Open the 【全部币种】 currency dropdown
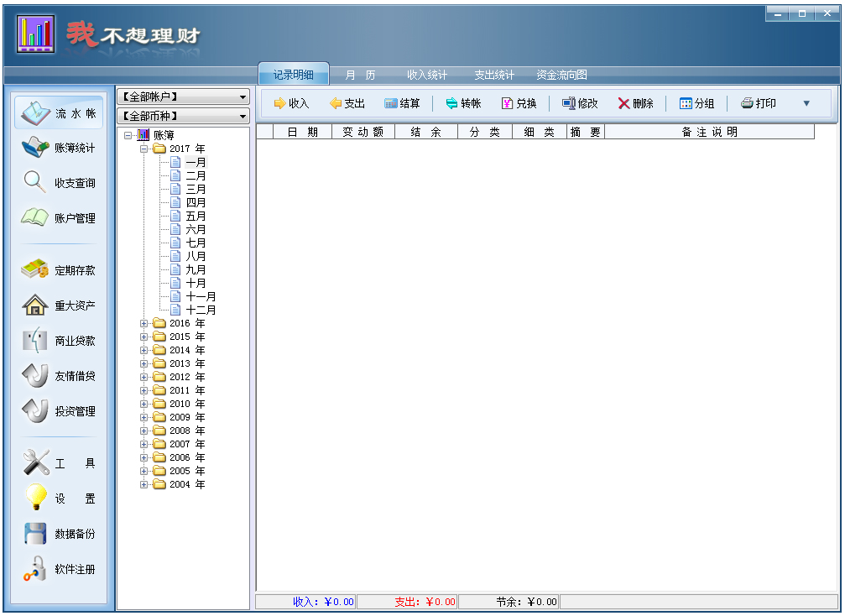This screenshot has width=845, height=616. [183, 116]
